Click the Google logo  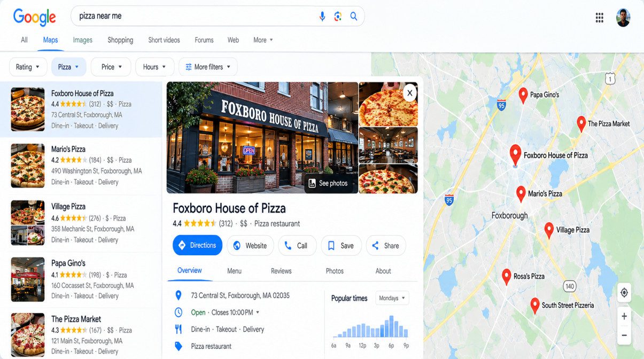35,17
